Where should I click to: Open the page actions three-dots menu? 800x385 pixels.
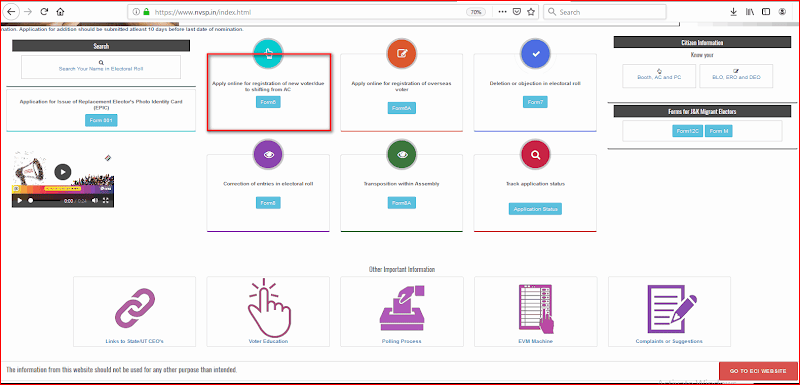pos(502,12)
